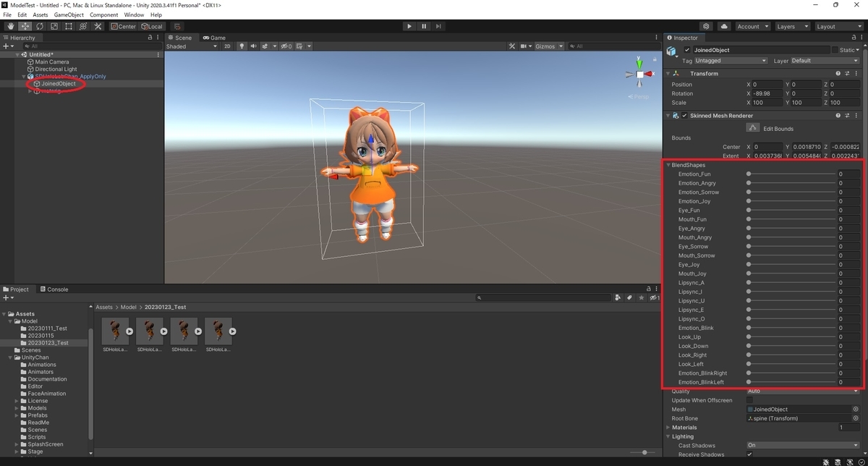
Task: Open the Mesh object picker circle
Action: tap(856, 410)
